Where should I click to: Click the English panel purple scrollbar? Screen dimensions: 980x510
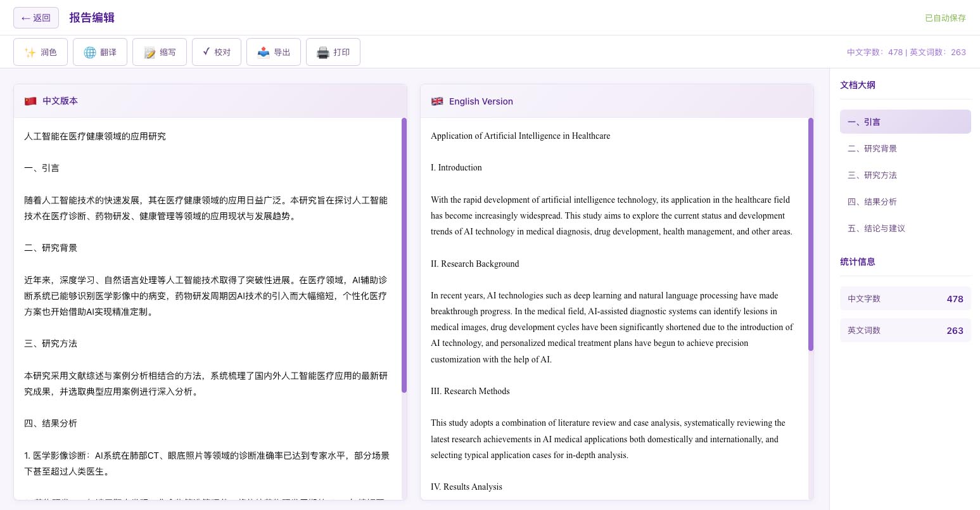[x=811, y=234]
